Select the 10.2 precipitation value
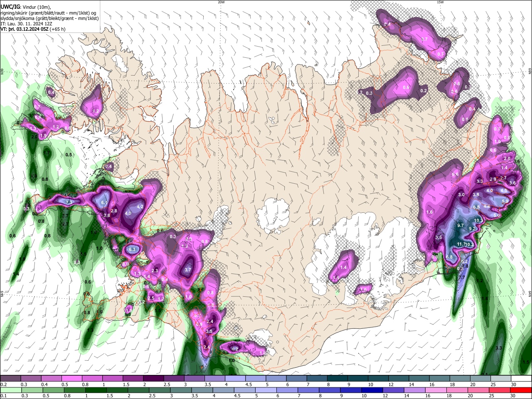 tap(470, 245)
